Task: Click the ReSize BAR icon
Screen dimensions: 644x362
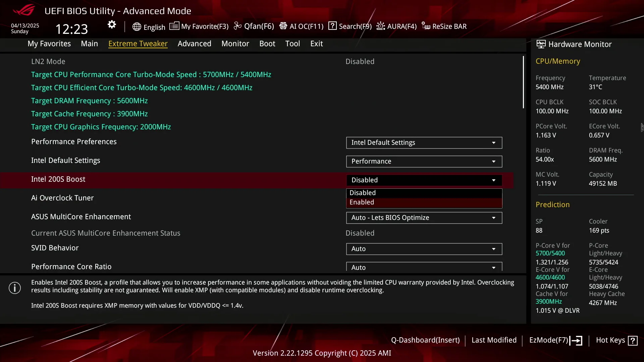Action: point(426,26)
